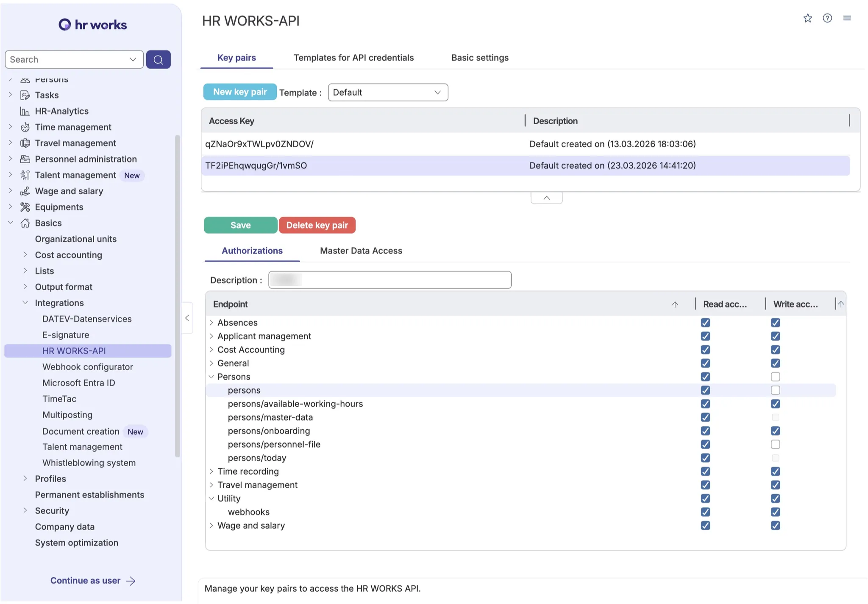
Task: Select the TF2iPEhqwqugGr/1vmSO access key row
Action: (x=526, y=166)
